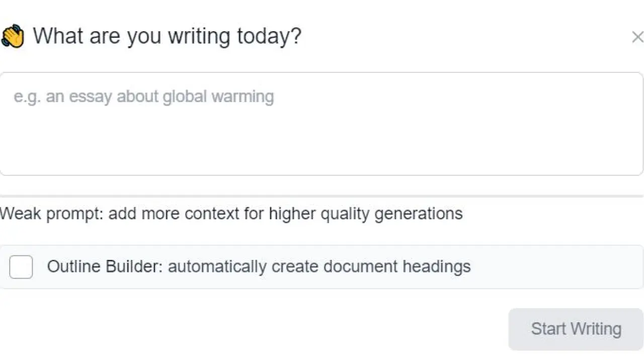The height and width of the screenshot is (362, 644).
Task: Click 'higher quality generations' hint text
Action: click(x=366, y=214)
